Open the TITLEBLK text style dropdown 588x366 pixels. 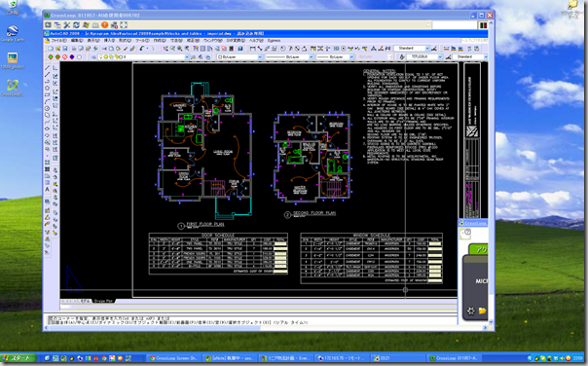pos(440,57)
